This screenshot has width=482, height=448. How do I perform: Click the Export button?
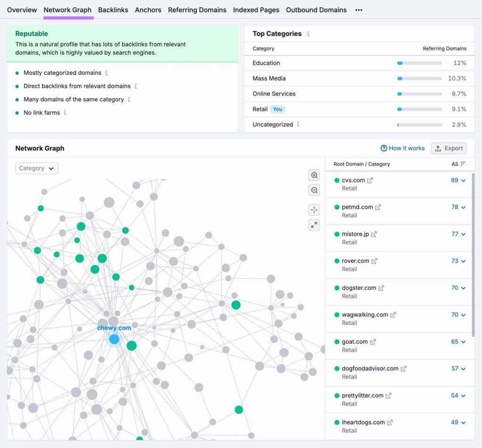click(449, 148)
